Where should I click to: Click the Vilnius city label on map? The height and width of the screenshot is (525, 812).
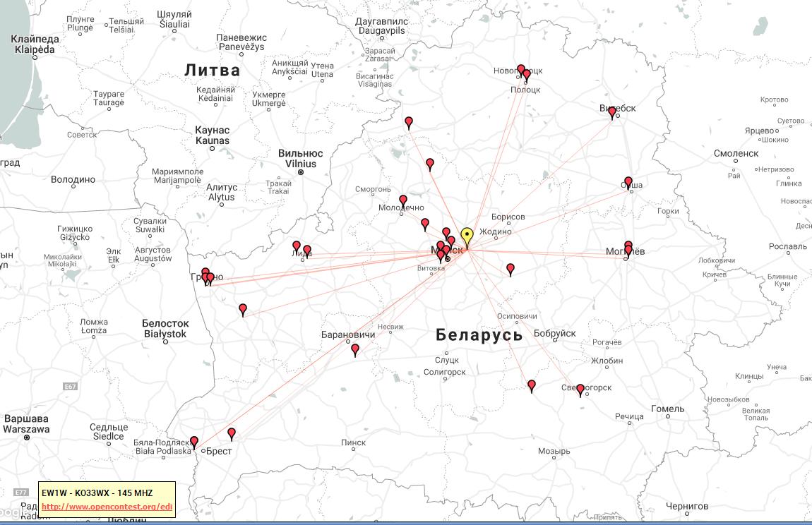300,159
